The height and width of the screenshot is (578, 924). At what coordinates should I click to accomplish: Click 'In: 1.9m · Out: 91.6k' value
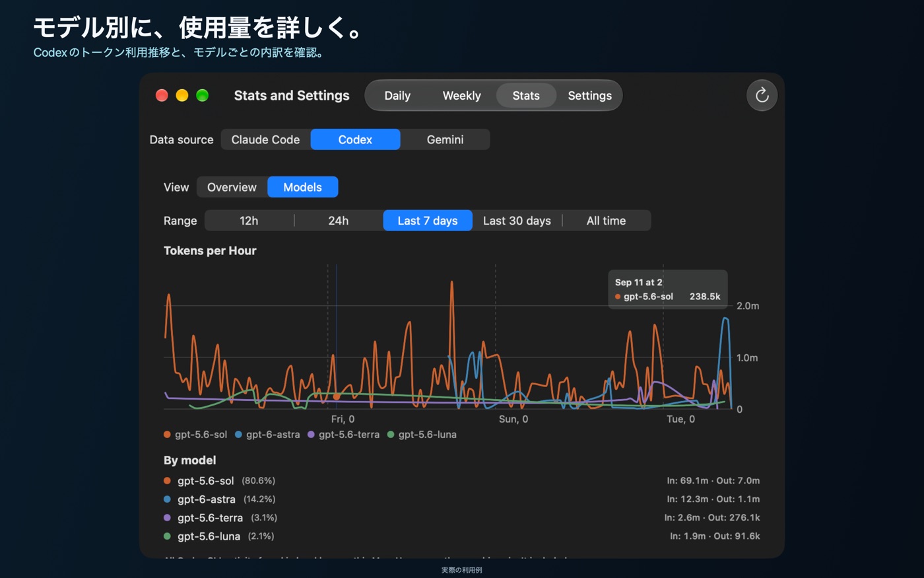715,536
